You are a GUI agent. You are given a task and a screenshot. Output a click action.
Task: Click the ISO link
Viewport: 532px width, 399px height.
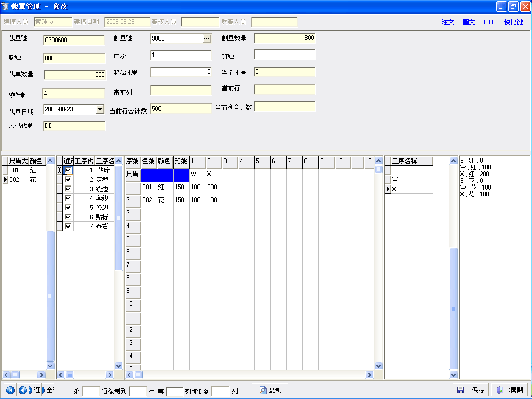pyautogui.click(x=488, y=22)
